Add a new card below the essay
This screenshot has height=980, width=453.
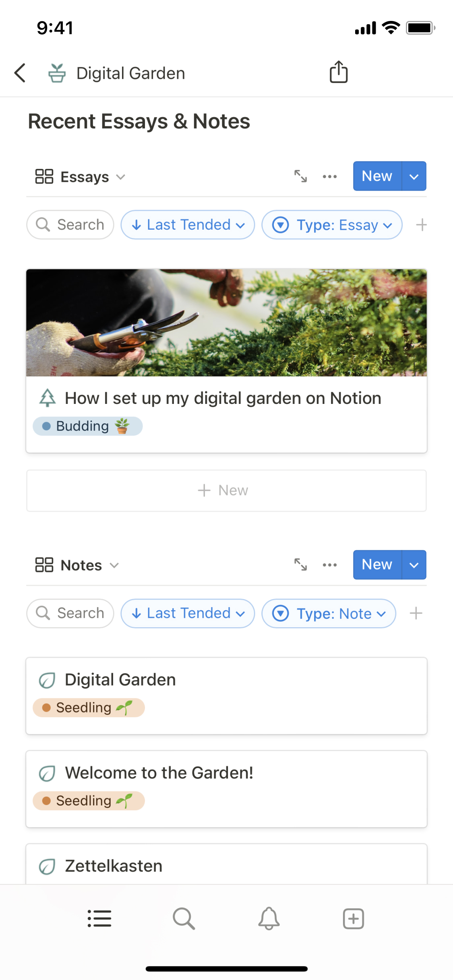tap(226, 490)
